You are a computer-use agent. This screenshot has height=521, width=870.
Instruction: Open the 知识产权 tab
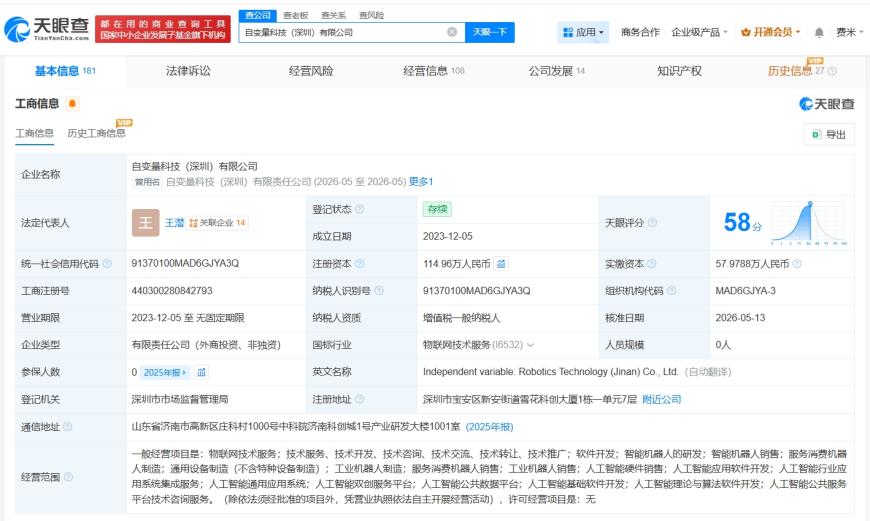(x=679, y=71)
